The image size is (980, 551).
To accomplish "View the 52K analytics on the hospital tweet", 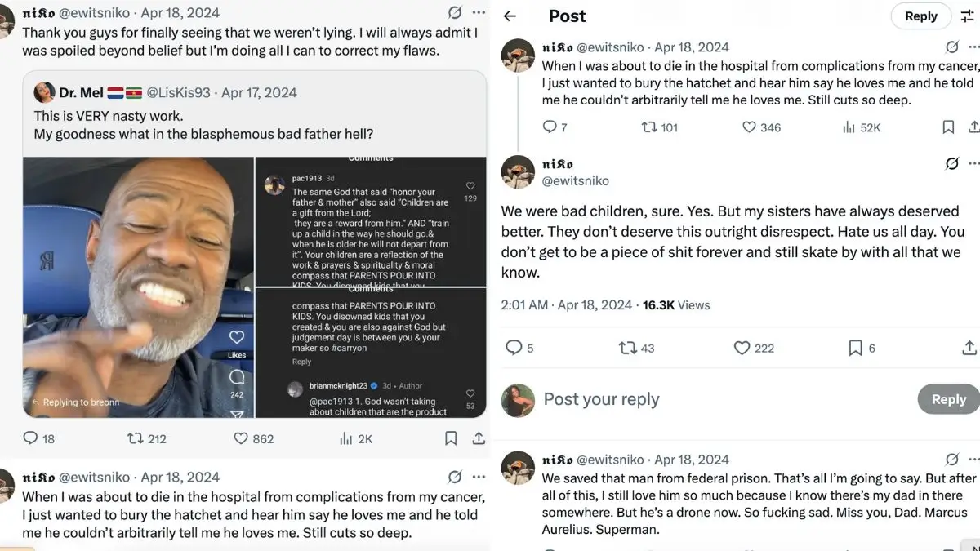I will click(849, 127).
